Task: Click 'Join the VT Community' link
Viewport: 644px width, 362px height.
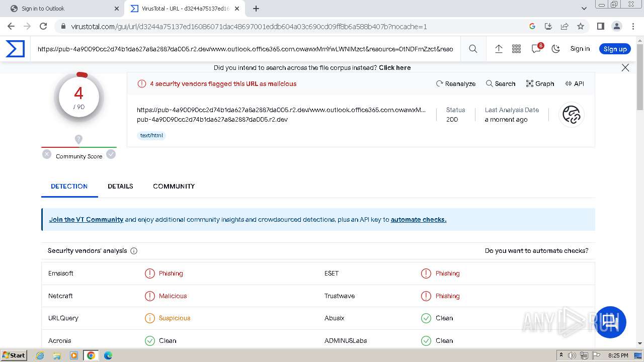Action: [86, 219]
